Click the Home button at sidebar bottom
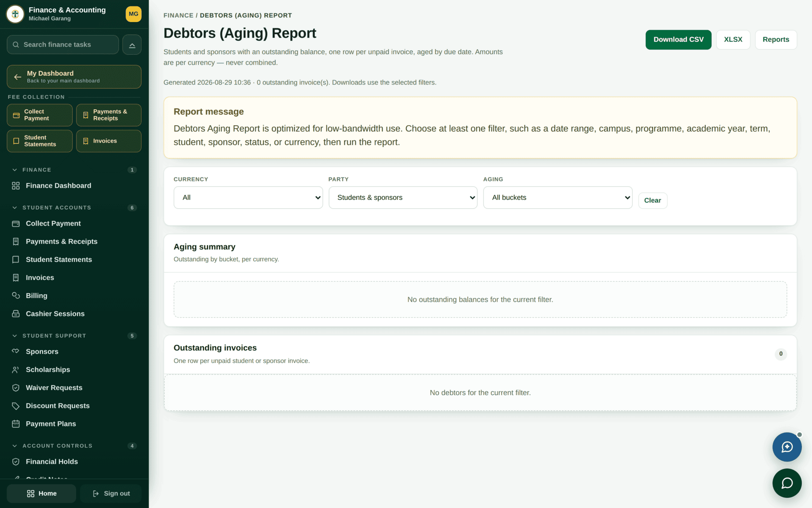This screenshot has height=508, width=812. pyautogui.click(x=41, y=494)
